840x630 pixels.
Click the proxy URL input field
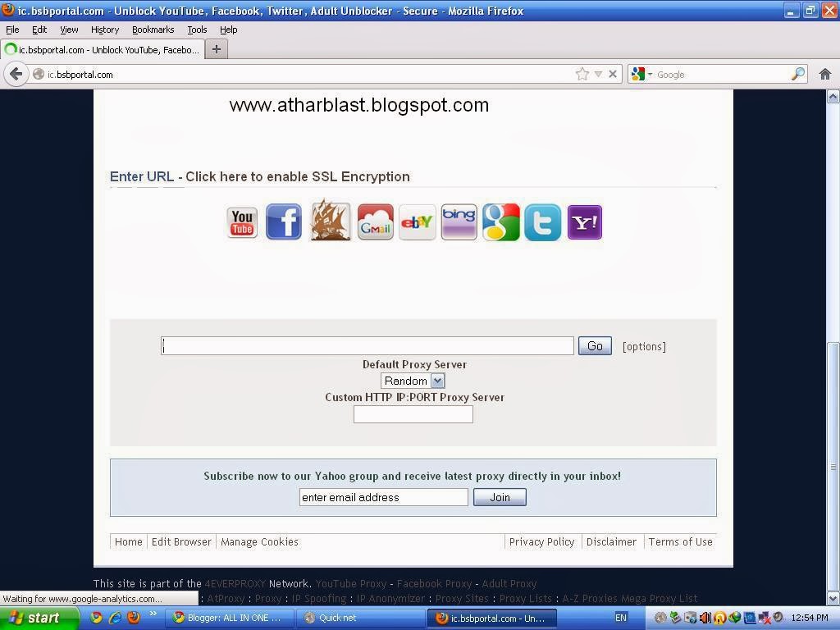367,345
